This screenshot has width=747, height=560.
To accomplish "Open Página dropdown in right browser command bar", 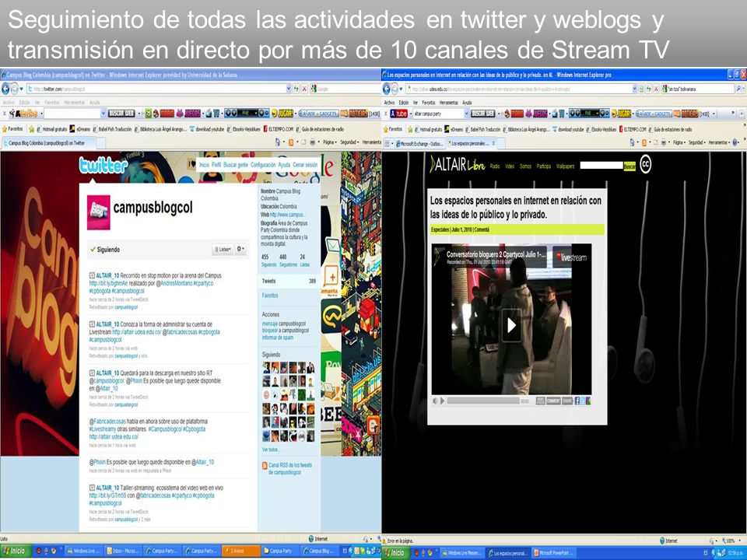I will pos(680,142).
